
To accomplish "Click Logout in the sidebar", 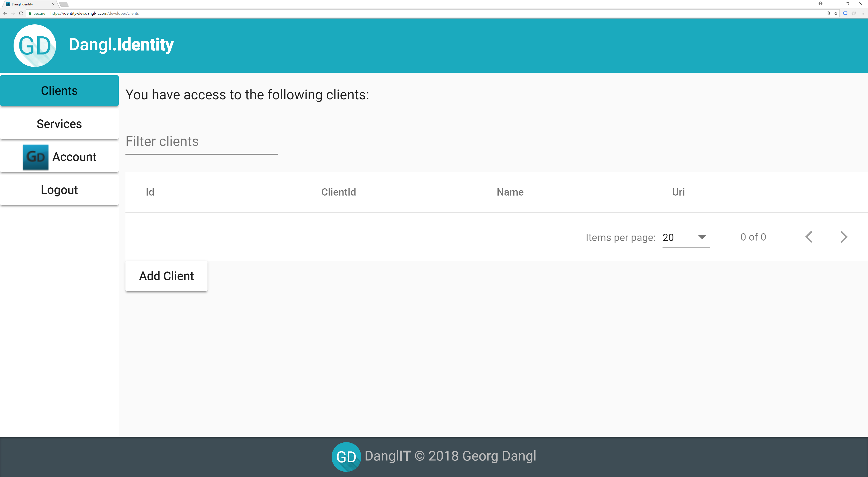I will pos(59,190).
